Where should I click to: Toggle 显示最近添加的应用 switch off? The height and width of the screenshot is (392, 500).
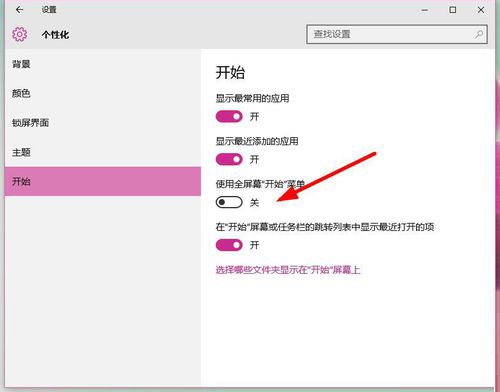pos(229,159)
